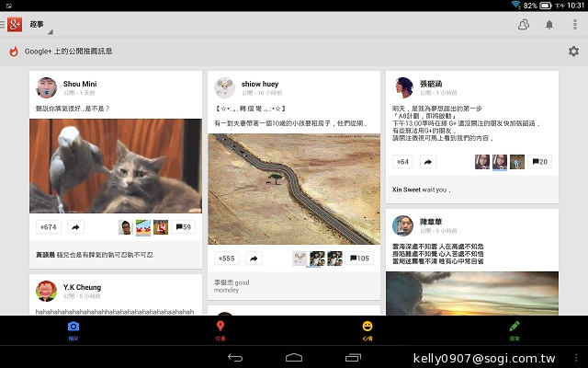
Task: Open the shiow huey name link
Action: 260,84
